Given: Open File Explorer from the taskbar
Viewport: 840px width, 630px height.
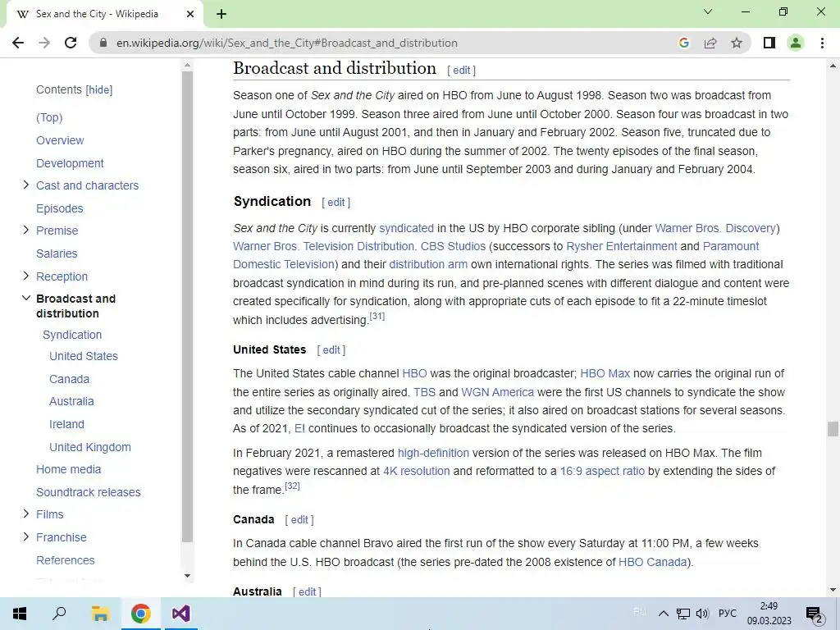Looking at the screenshot, I should tap(100, 614).
